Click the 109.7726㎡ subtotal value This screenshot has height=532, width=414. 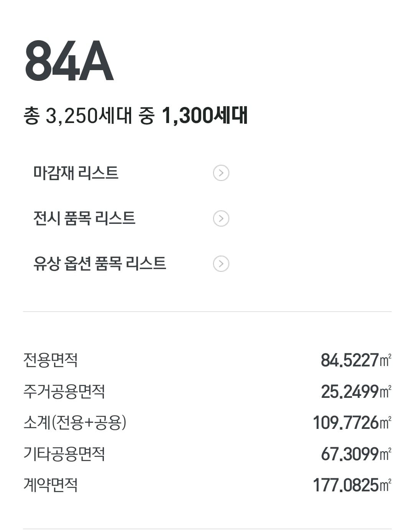pos(352,423)
